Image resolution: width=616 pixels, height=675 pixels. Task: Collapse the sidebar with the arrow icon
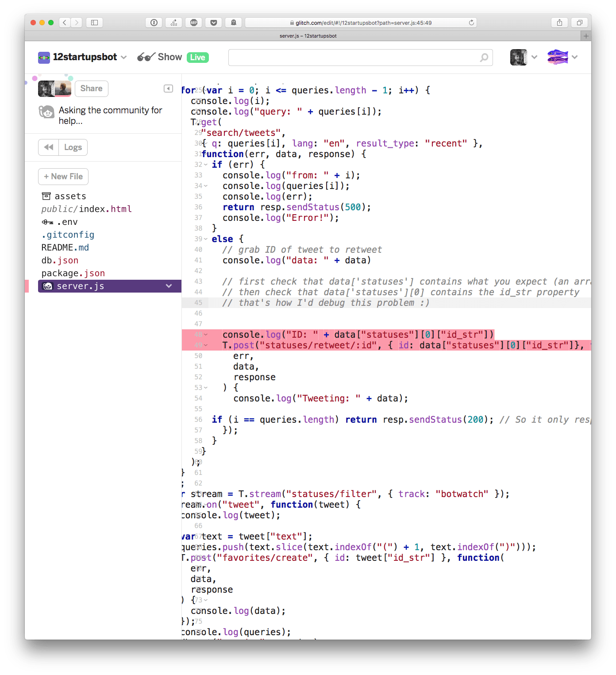[168, 89]
